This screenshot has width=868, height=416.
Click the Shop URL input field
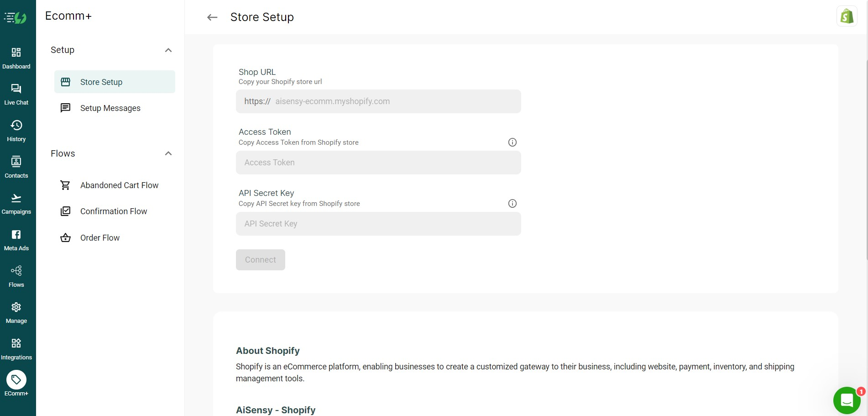(378, 101)
